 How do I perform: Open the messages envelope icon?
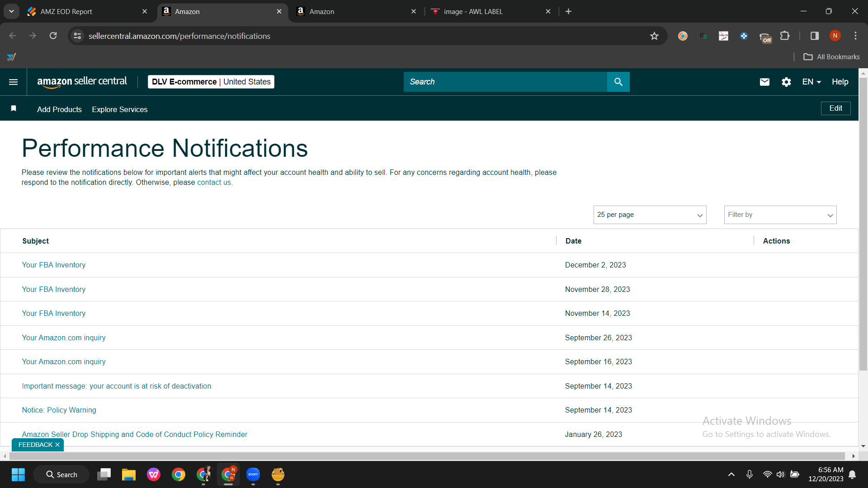pyautogui.click(x=764, y=82)
